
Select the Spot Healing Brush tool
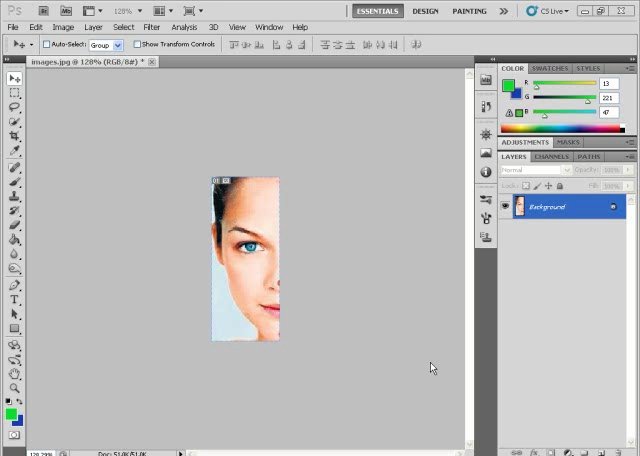click(14, 167)
